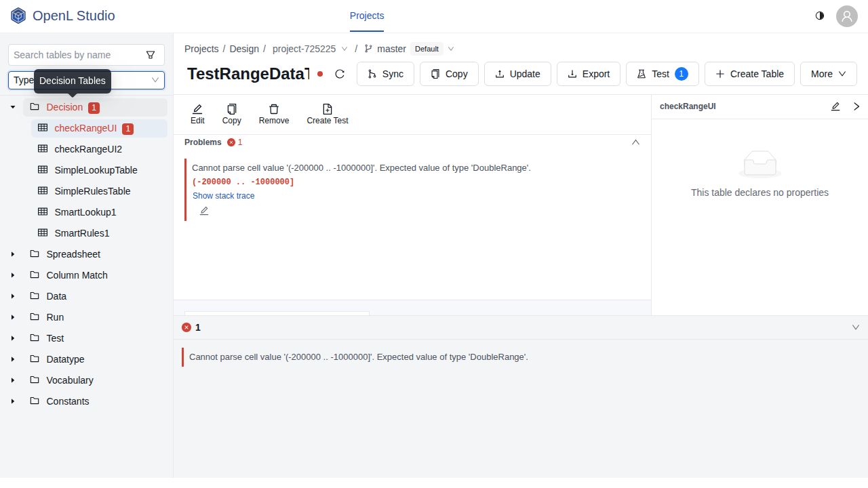Click the Sync button
Image resolution: width=868 pixels, height=488 pixels.
click(385, 74)
